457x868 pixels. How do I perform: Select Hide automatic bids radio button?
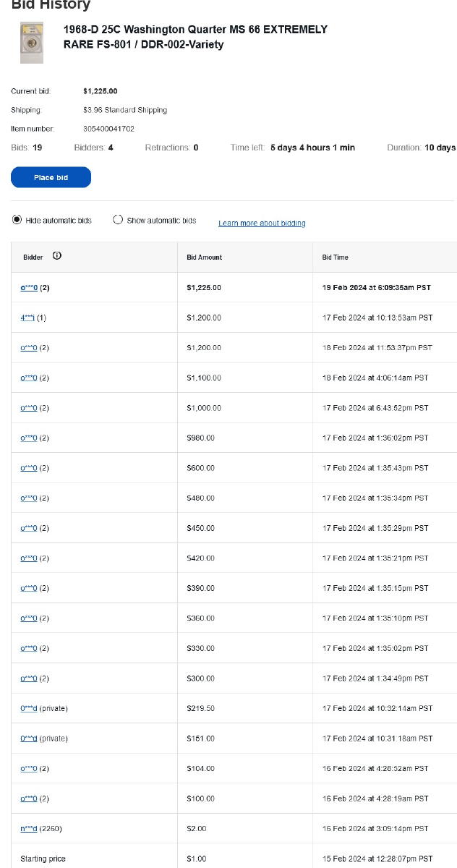pyautogui.click(x=17, y=220)
